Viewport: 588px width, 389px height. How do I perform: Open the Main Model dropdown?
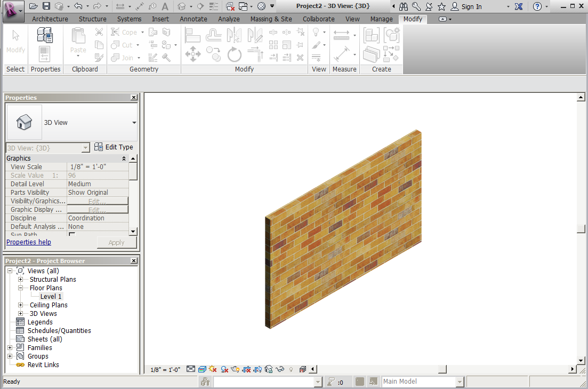(x=459, y=381)
